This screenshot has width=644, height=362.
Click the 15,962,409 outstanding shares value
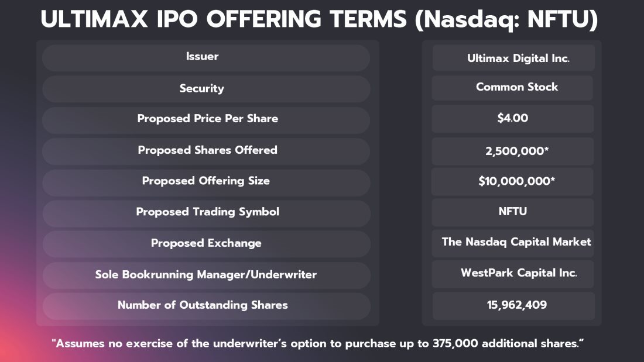[513, 305]
